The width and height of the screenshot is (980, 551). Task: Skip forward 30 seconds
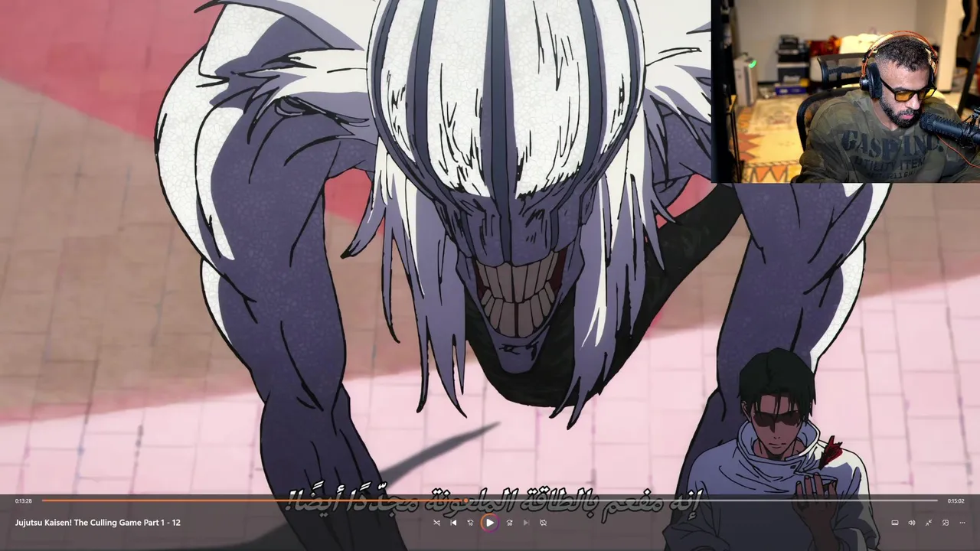[x=509, y=523]
